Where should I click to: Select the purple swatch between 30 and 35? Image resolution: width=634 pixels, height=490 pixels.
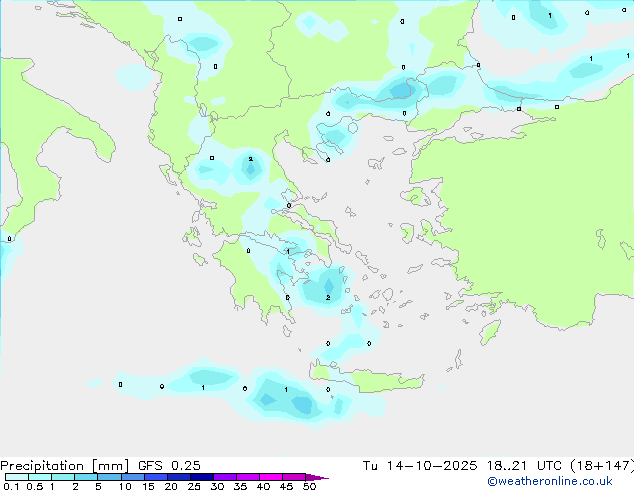pyautogui.click(x=225, y=477)
